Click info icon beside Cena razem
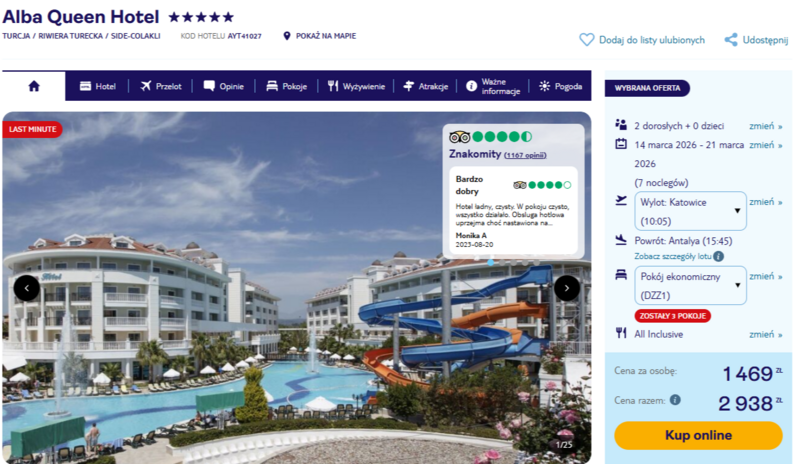800x464 pixels. point(675,400)
